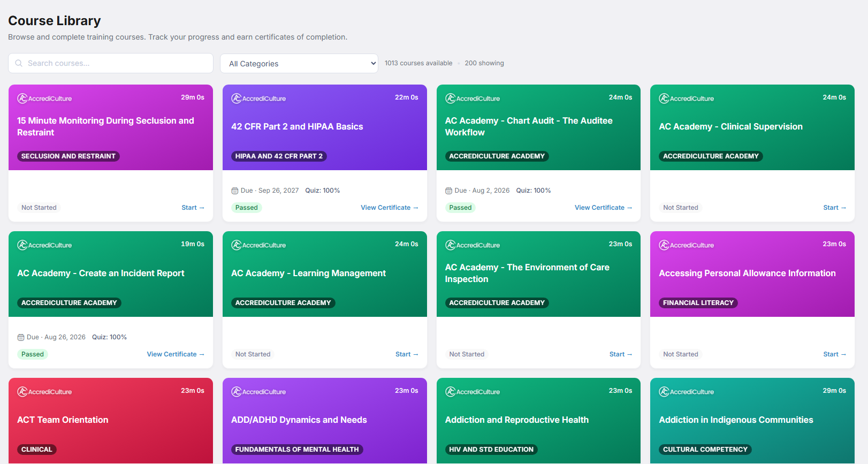868x464 pixels.
Task: Focus the Search courses input field
Action: (x=111, y=63)
